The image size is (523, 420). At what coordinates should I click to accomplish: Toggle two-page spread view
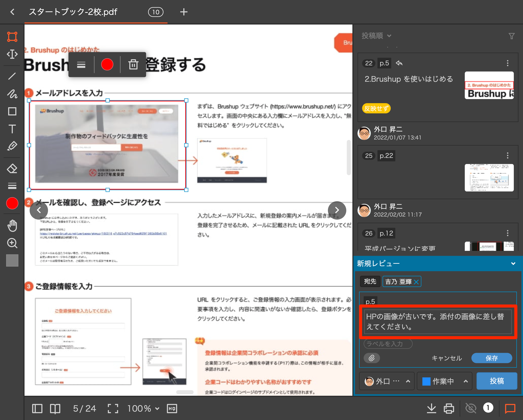click(55, 409)
